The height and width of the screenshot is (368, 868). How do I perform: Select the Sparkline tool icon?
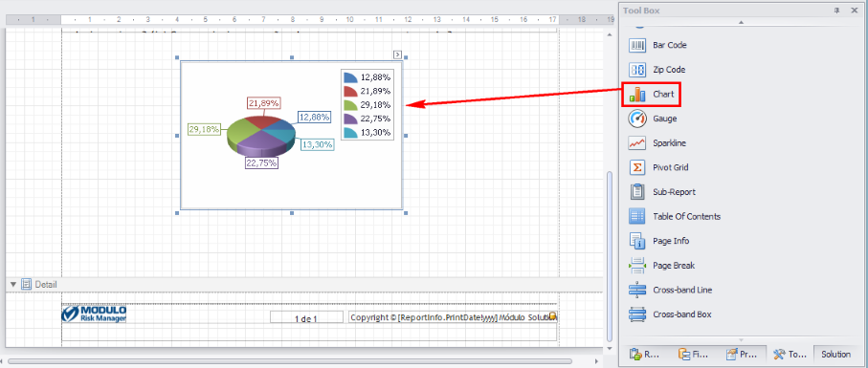[637, 143]
